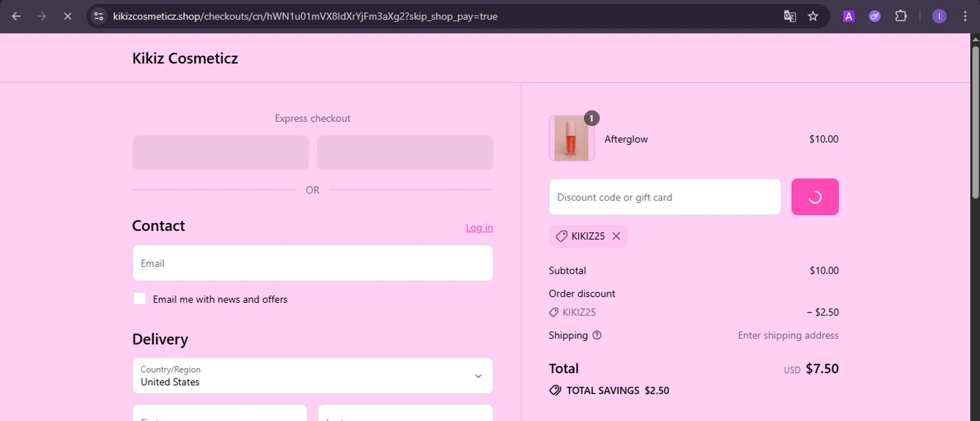Image resolution: width=980 pixels, height=421 pixels.
Task: Tick Email me with news and offers
Action: [x=139, y=299]
